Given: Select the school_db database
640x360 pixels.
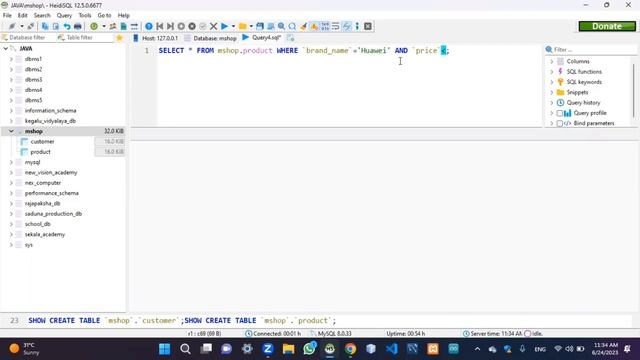Looking at the screenshot, I should [x=38, y=224].
